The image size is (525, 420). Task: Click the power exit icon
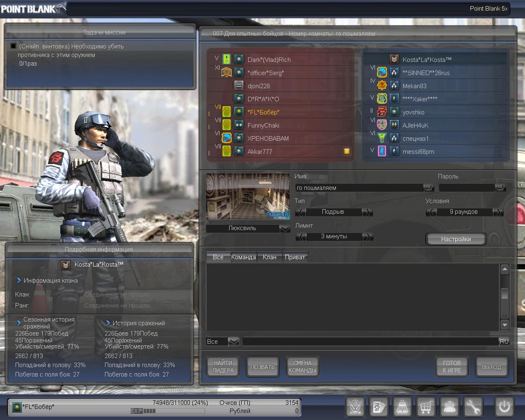[x=504, y=407]
